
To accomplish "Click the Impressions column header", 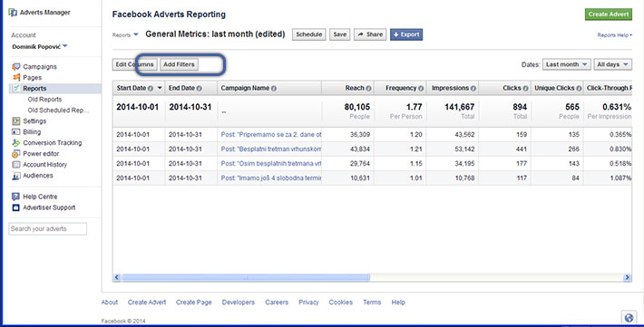I will click(453, 88).
